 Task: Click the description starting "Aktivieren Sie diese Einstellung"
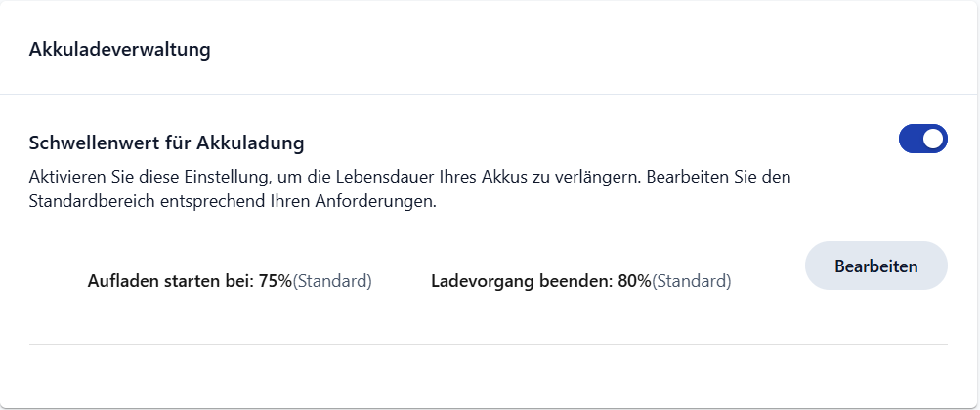(293, 179)
